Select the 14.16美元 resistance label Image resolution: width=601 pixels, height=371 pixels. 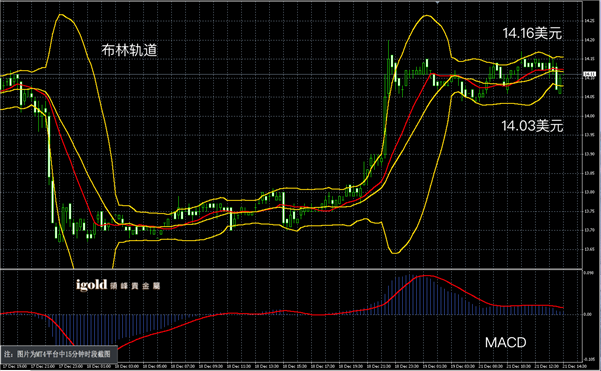tap(532, 33)
